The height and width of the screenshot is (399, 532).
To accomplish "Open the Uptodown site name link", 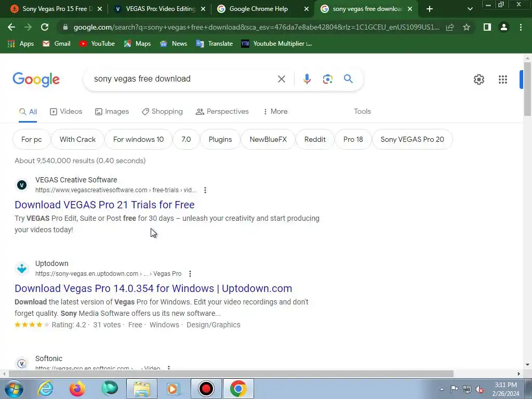I will pos(51,263).
